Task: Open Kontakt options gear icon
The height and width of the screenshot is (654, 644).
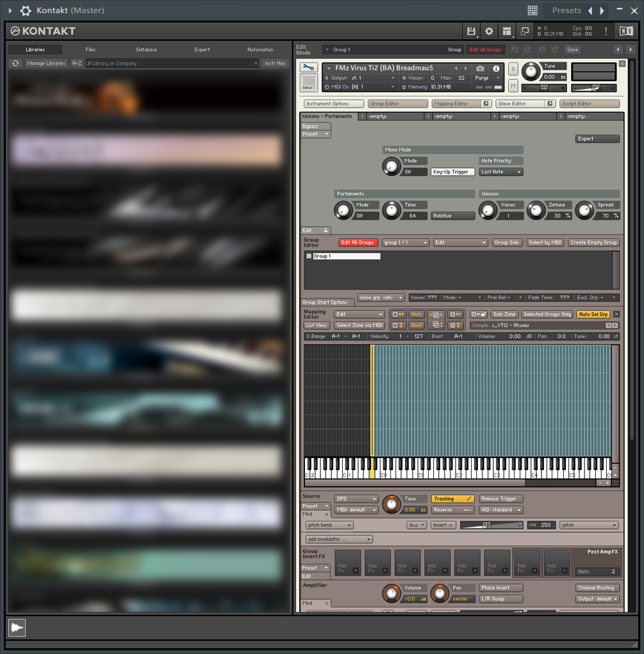Action: click(x=489, y=31)
